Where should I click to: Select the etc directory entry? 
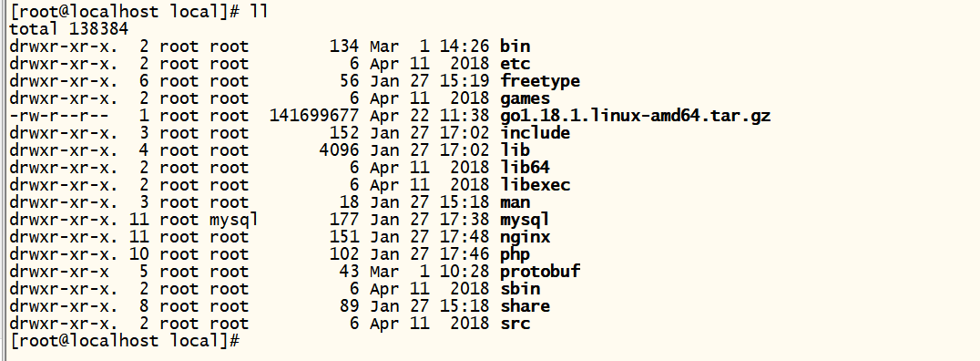click(515, 64)
